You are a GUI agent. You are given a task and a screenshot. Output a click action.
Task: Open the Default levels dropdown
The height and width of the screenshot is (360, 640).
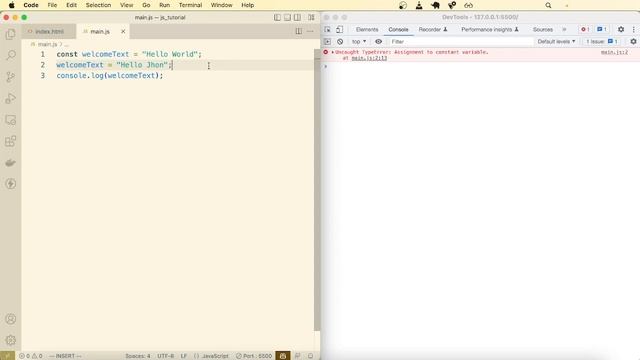pyautogui.click(x=556, y=42)
